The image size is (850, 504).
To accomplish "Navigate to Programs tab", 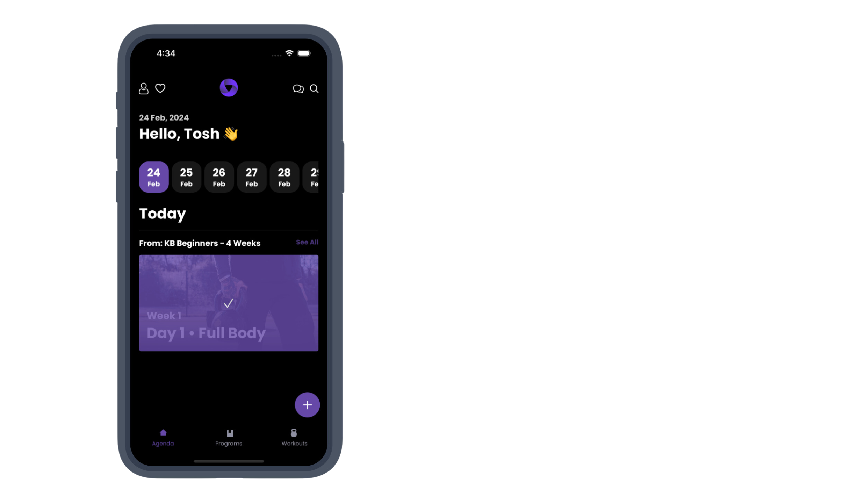I will 229,437.
